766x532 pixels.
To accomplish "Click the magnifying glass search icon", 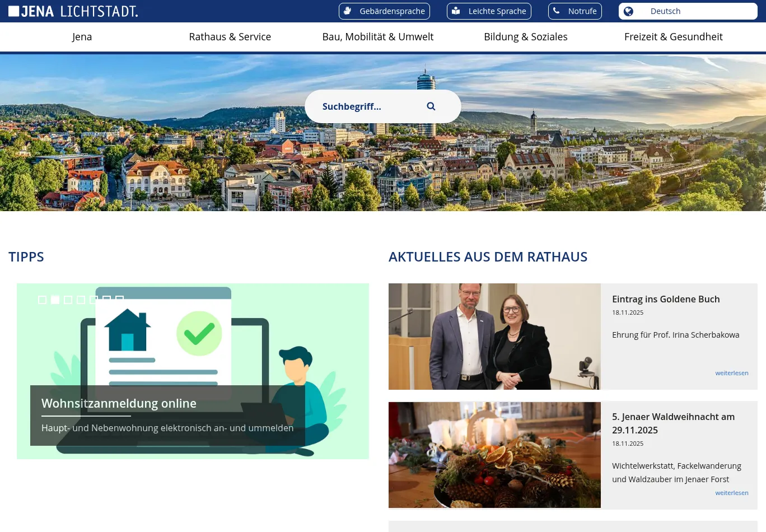I will [431, 106].
